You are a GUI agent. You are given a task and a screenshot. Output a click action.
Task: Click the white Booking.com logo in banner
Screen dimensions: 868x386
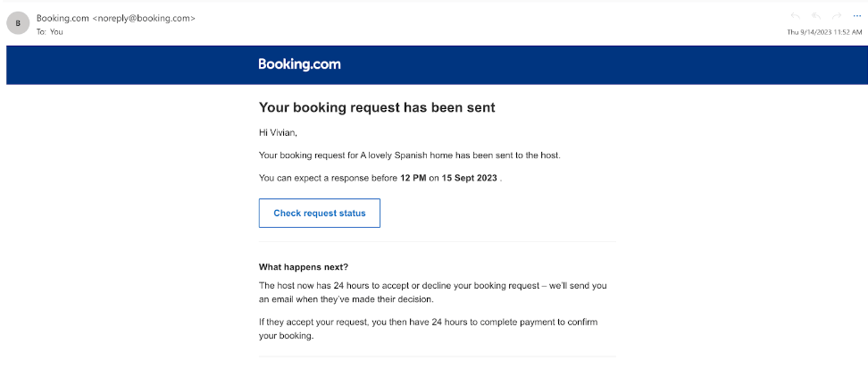299,64
